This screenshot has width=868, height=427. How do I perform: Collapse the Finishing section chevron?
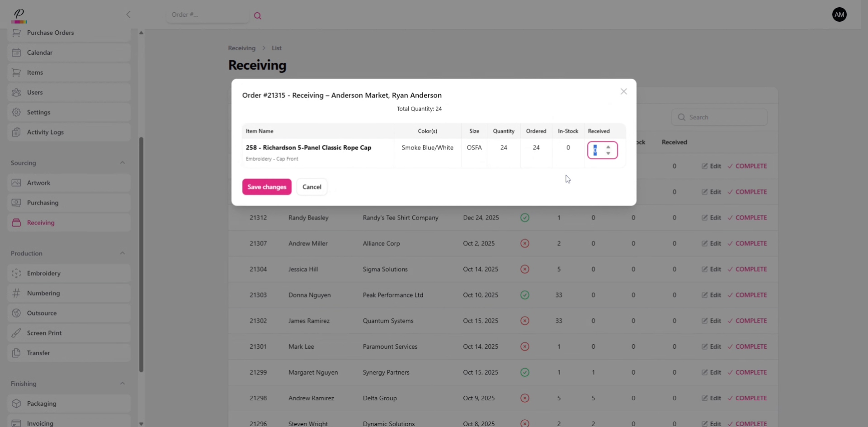pyautogui.click(x=122, y=384)
